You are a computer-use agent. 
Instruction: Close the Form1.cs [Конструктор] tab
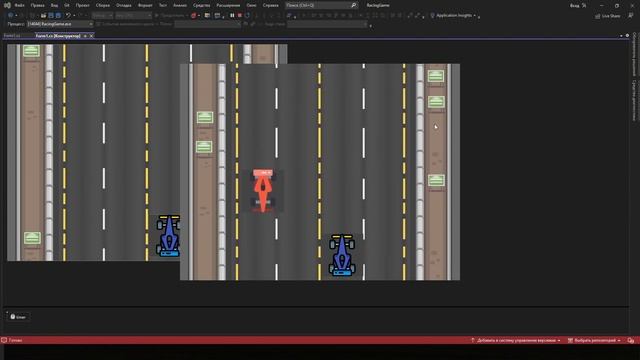(91, 36)
